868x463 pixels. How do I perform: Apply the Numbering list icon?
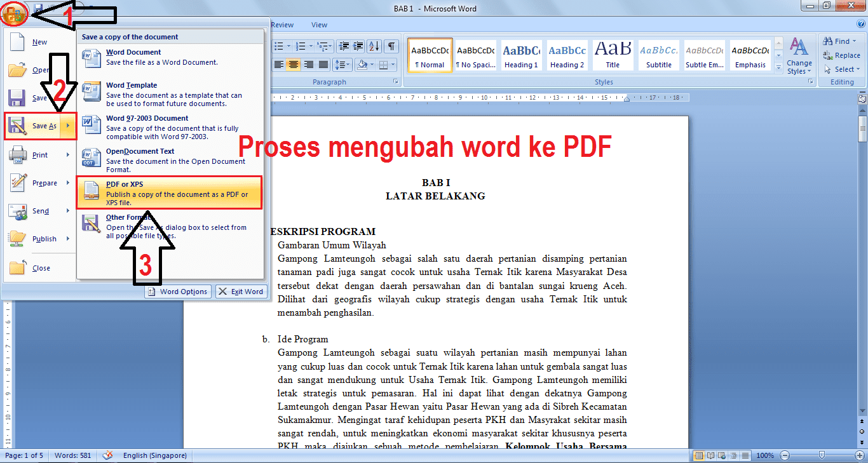[302, 46]
